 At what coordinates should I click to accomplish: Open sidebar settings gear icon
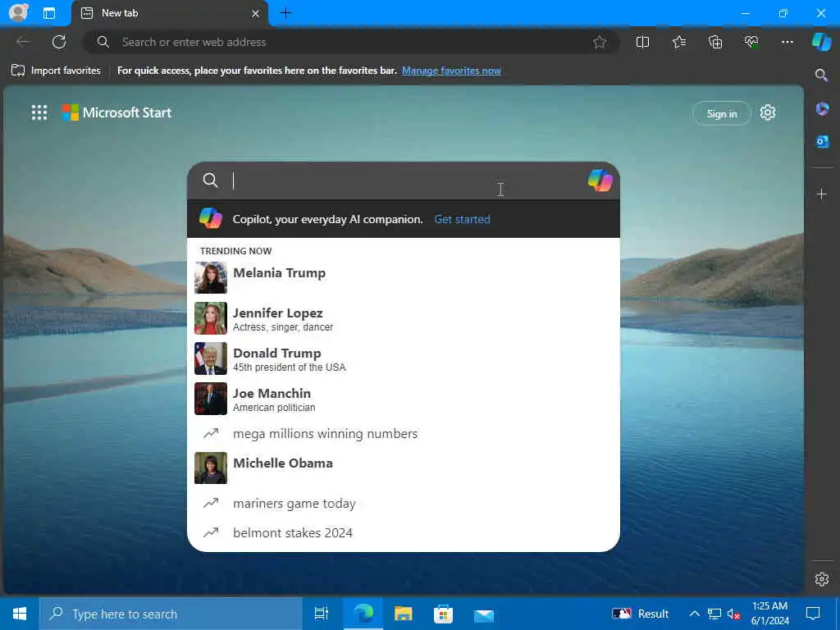pyautogui.click(x=822, y=578)
